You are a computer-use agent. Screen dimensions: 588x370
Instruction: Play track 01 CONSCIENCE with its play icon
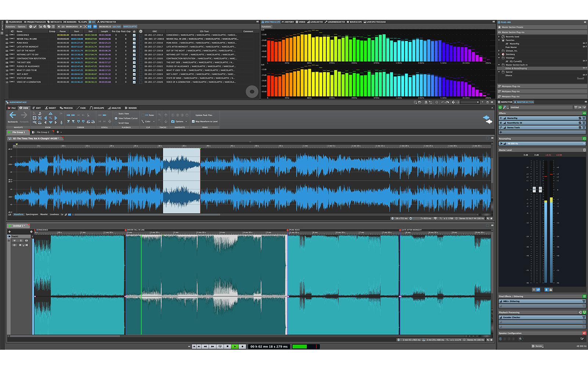click(x=12, y=35)
